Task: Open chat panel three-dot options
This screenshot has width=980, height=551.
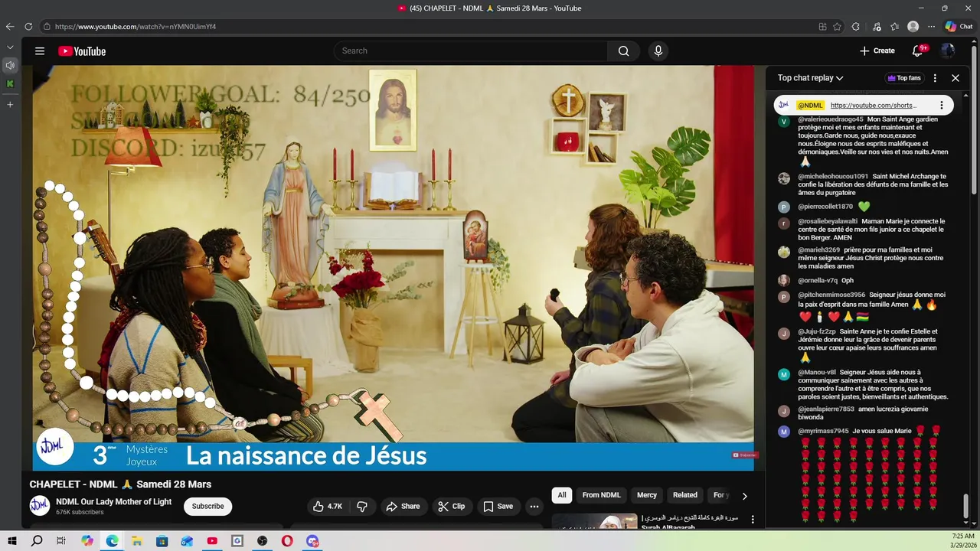Action: pyautogui.click(x=935, y=78)
